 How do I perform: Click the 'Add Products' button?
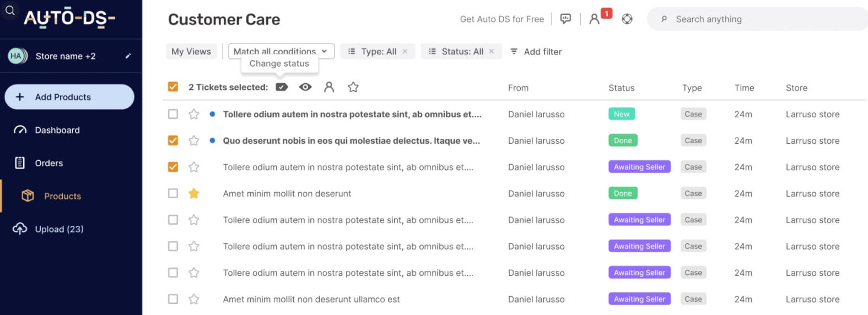(x=69, y=97)
